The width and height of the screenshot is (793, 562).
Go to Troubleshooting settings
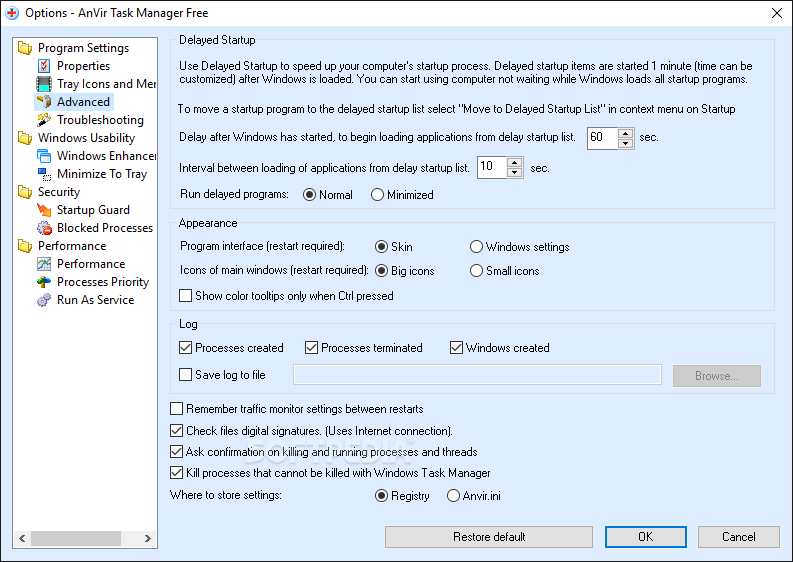coord(100,120)
